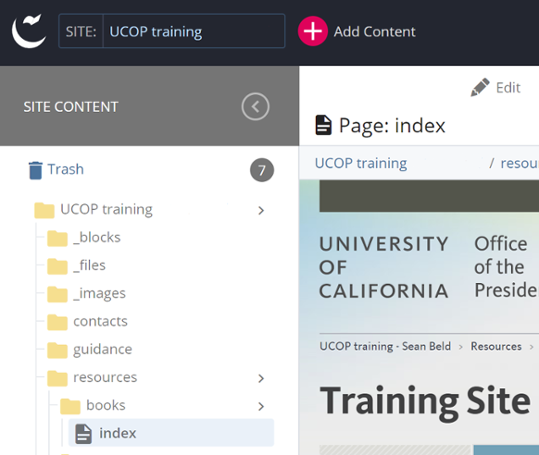Click the resources folder icon
This screenshot has height=455, width=539.
point(57,378)
